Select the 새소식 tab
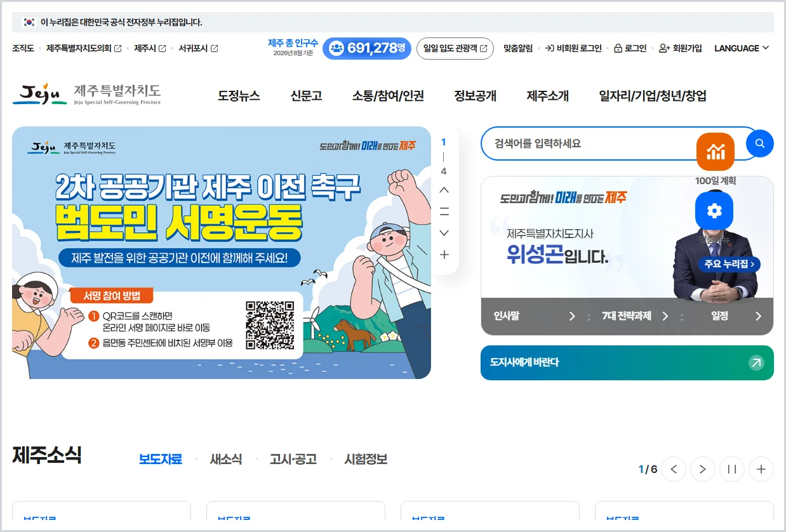Image resolution: width=786 pixels, height=532 pixels. tap(226, 459)
